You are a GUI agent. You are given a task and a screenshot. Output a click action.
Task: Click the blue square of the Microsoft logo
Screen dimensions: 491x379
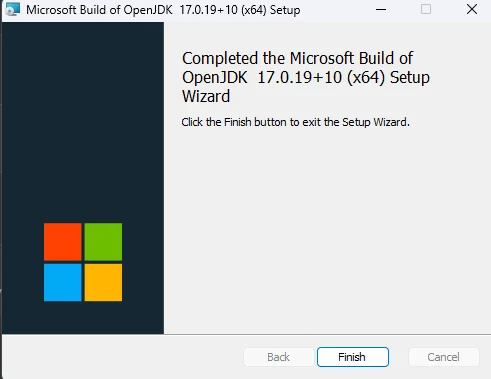(63, 282)
